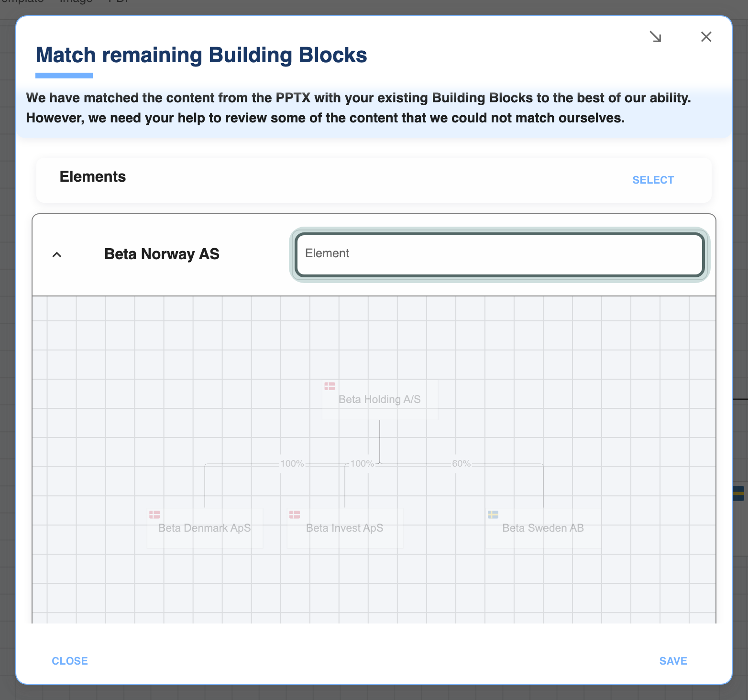Click the SELECT button for Elements
The height and width of the screenshot is (700, 748).
pyautogui.click(x=653, y=180)
